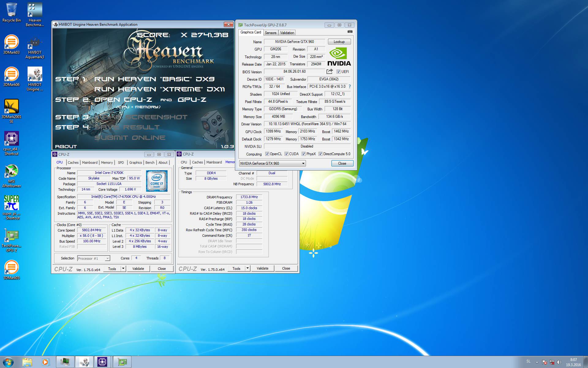The width and height of the screenshot is (588, 368).
Task: Click GPU-Z screenshot camera icon
Action: 350,32
